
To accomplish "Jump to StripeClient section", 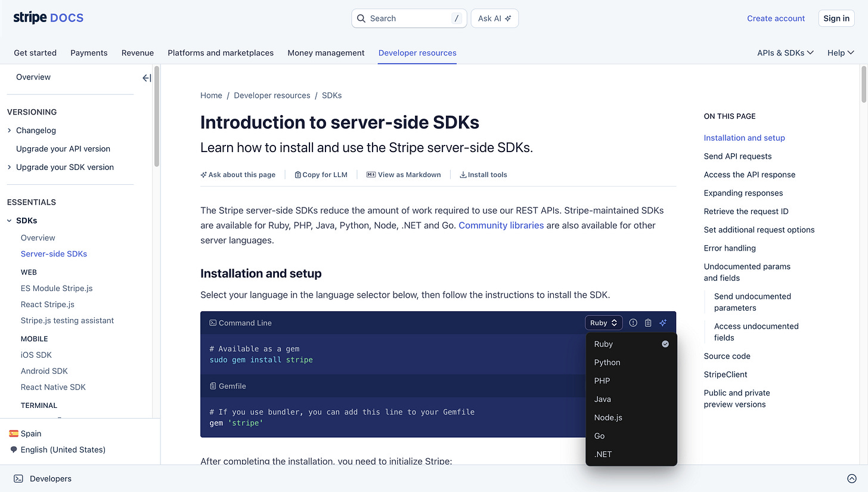I will pyautogui.click(x=726, y=375).
